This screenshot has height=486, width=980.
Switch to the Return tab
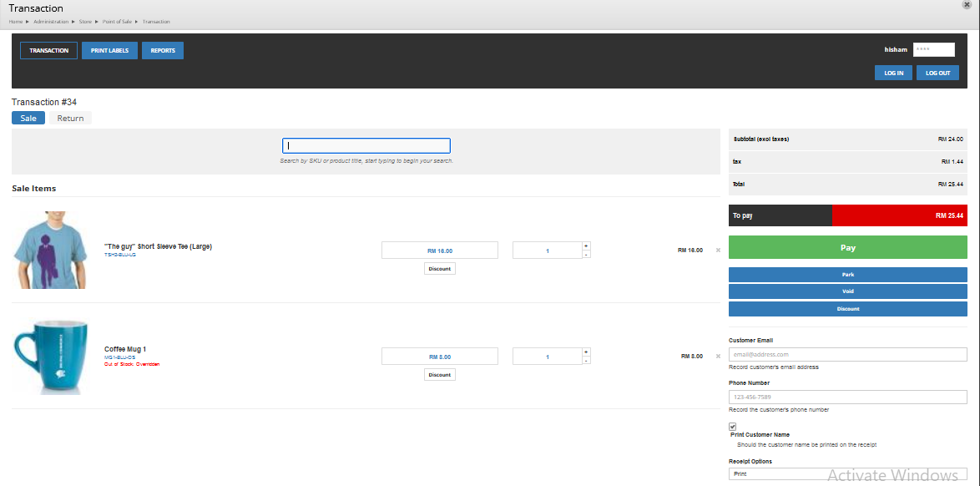(x=71, y=119)
